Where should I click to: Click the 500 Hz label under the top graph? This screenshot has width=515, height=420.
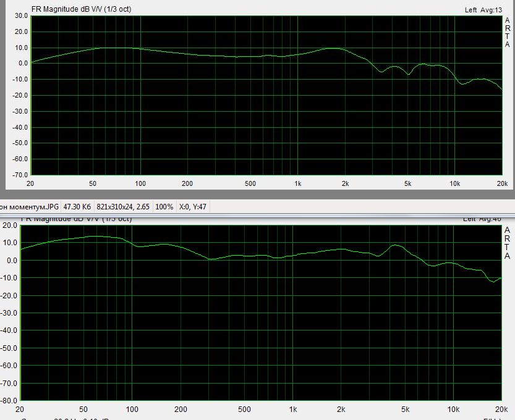(x=250, y=183)
